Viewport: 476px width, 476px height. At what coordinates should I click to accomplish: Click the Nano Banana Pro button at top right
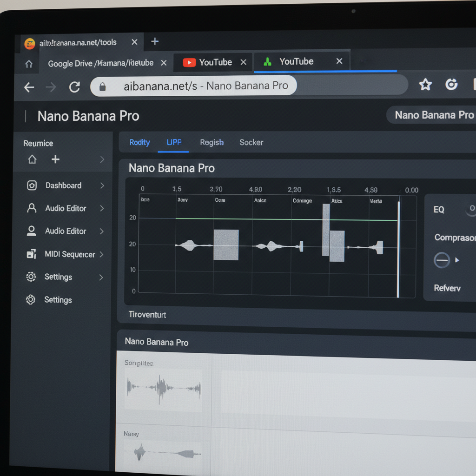[x=433, y=115]
